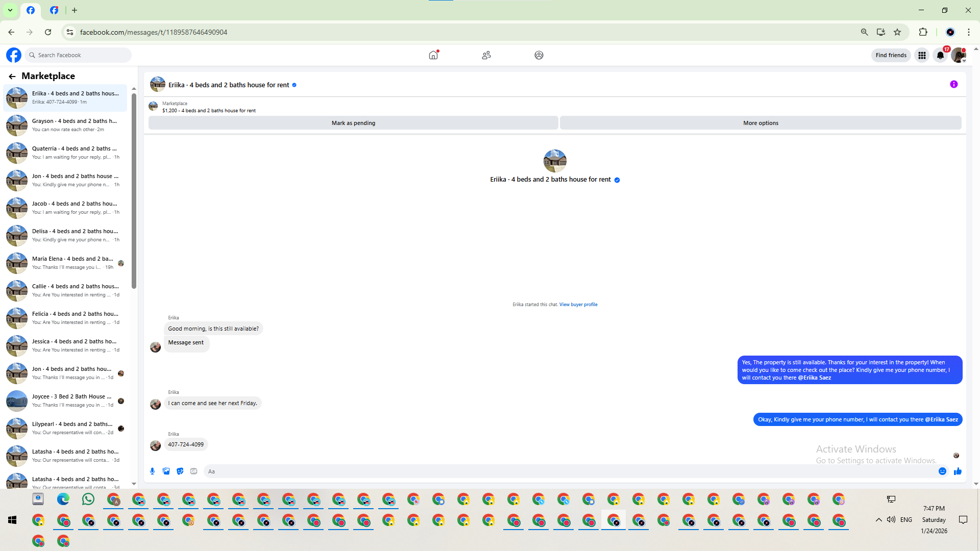
Task: Open the Friends tab
Action: click(486, 55)
